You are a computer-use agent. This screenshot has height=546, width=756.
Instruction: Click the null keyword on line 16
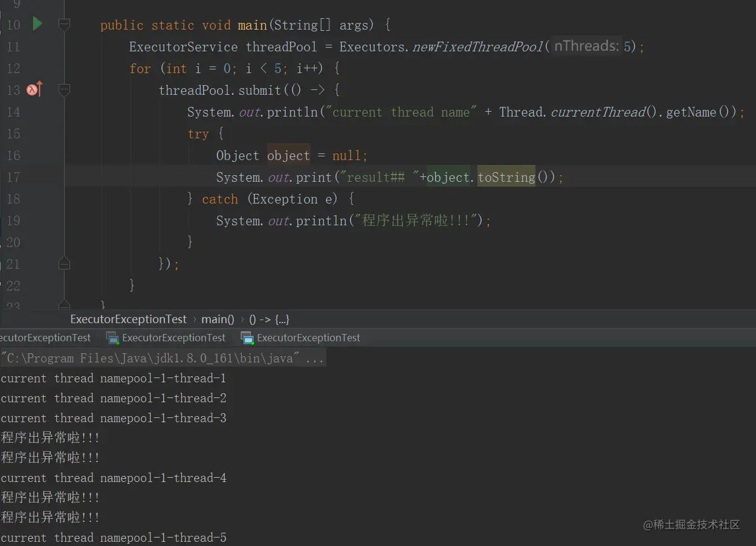click(x=347, y=155)
